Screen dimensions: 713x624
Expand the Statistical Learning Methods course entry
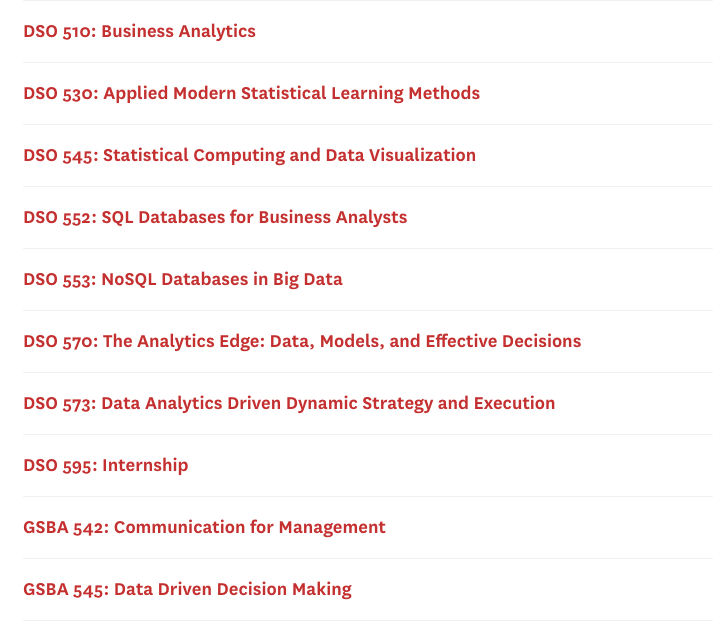368,93
